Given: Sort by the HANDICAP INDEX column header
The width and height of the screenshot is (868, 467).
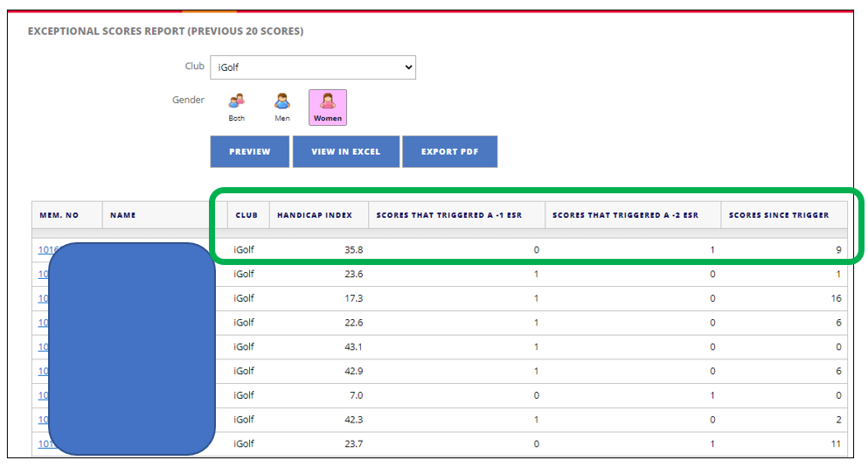Looking at the screenshot, I should (315, 215).
